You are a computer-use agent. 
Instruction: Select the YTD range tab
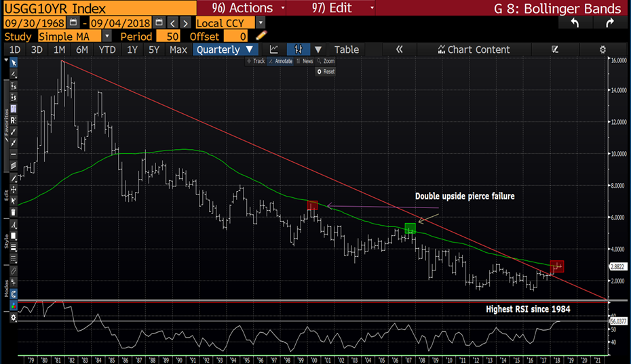107,49
